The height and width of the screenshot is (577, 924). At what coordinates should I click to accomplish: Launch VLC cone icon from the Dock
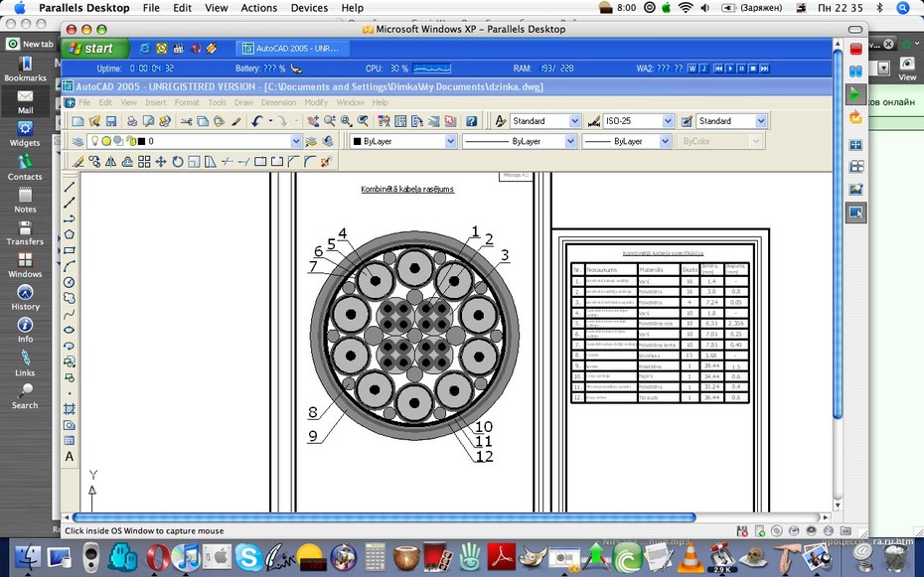click(689, 557)
